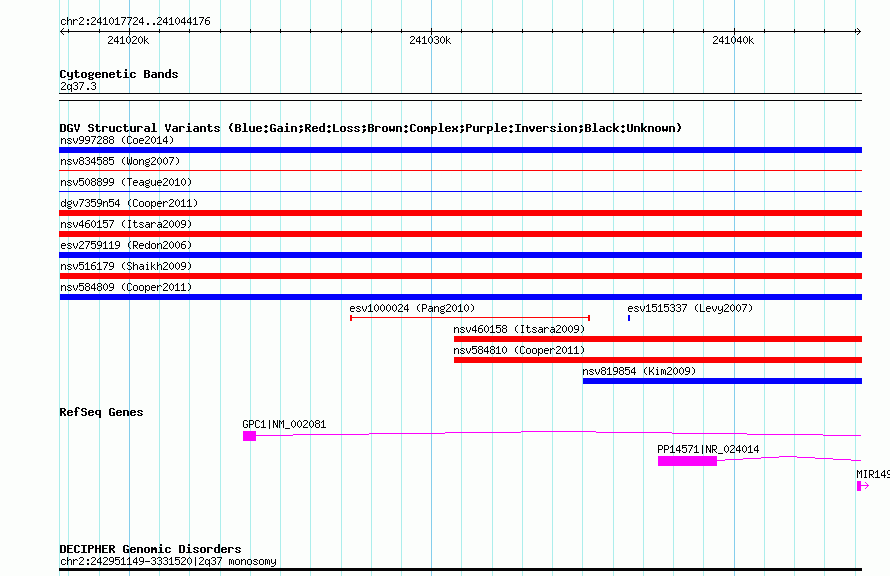This screenshot has width=890, height=576.
Task: Click the DECIPHER Genomic Disorders track title
Action: pyautogui.click(x=150, y=549)
